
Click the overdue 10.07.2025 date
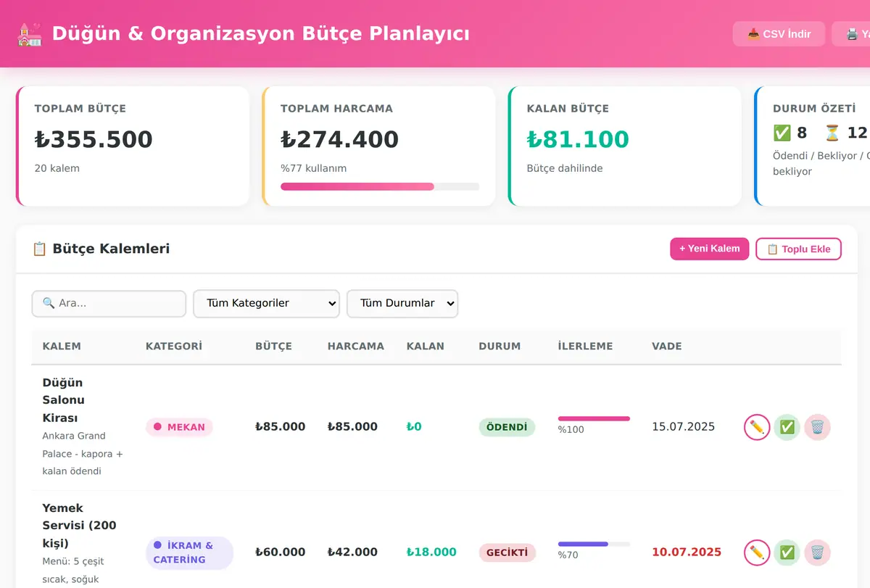click(x=687, y=552)
